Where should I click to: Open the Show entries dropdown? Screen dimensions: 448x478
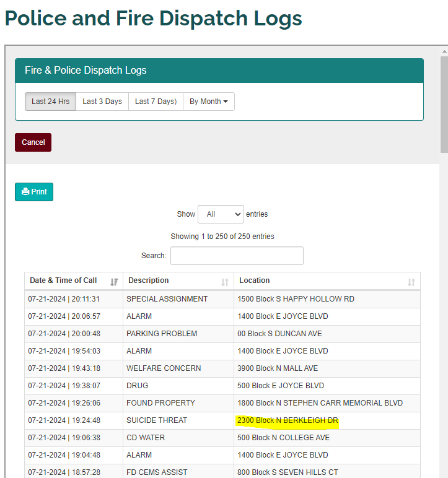(221, 214)
